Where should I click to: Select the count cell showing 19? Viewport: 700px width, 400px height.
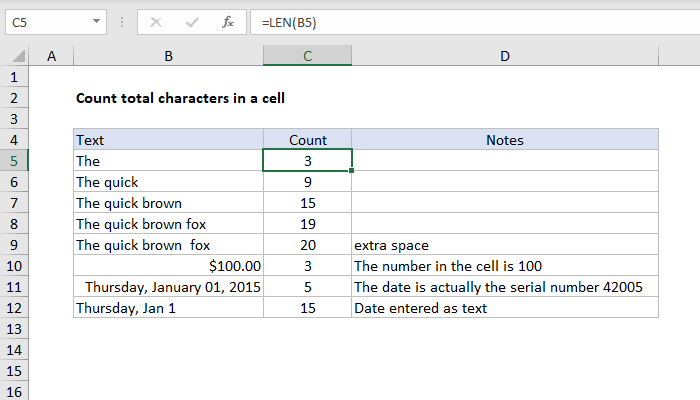tap(307, 224)
